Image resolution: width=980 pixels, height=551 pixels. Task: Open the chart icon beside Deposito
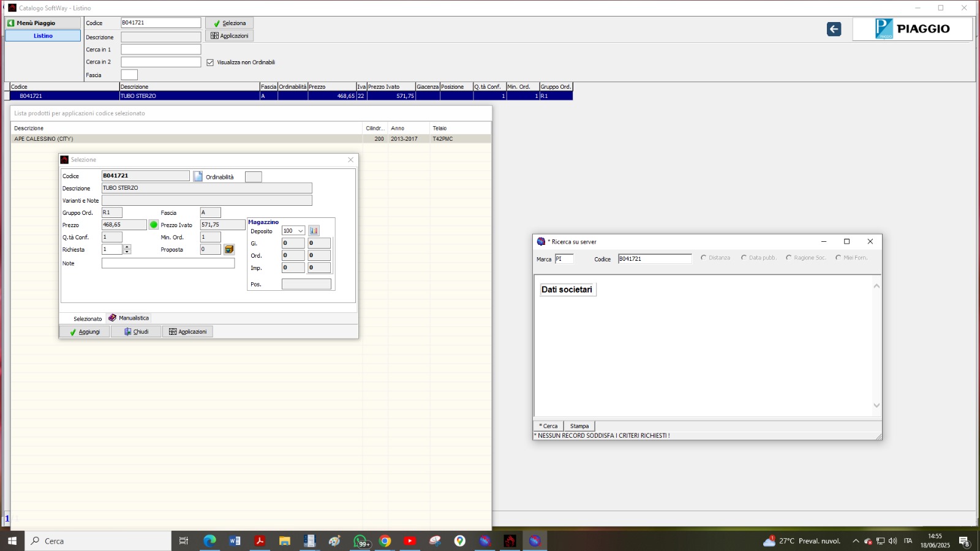coord(314,231)
